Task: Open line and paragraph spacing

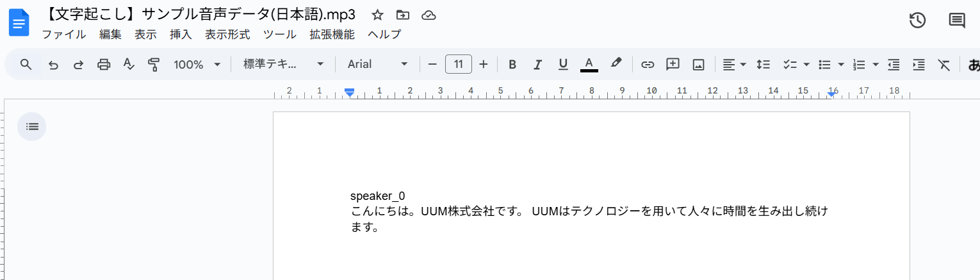Action: [x=763, y=64]
